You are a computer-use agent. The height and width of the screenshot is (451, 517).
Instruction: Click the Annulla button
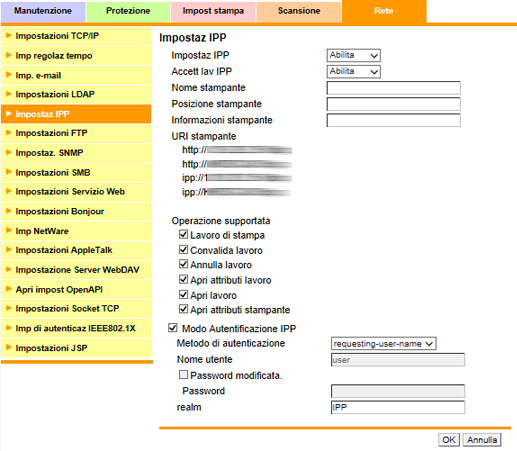[482, 440]
